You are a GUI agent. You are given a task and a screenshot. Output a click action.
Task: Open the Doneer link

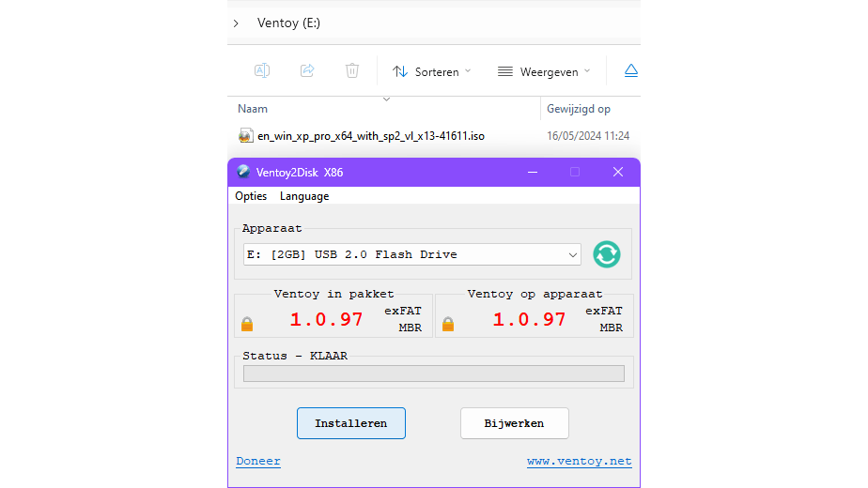pyautogui.click(x=258, y=461)
